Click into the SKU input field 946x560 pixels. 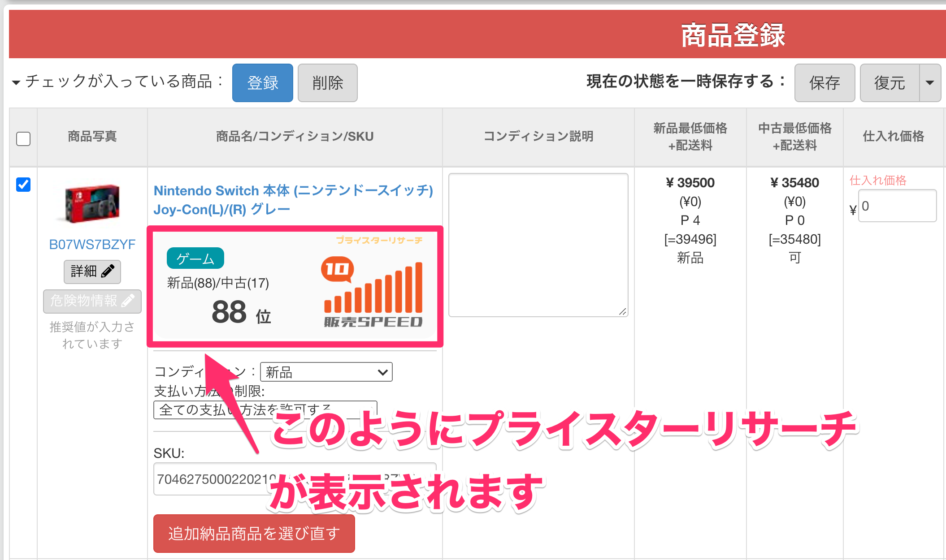coord(295,479)
